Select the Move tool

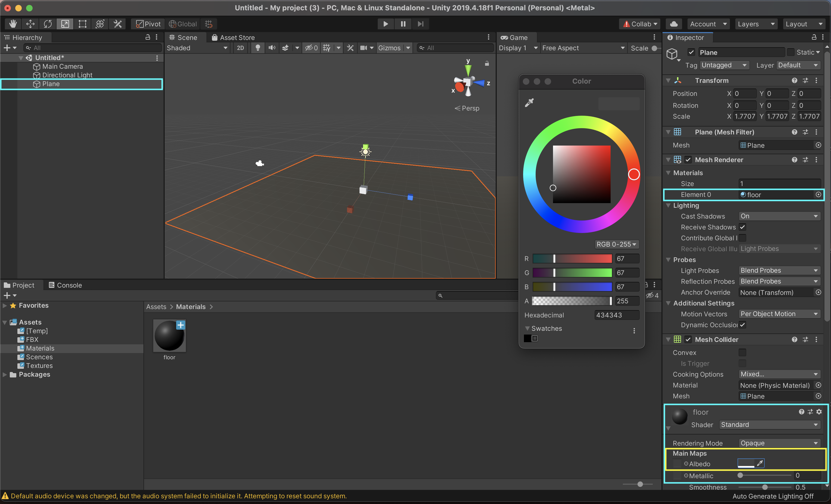tap(30, 24)
